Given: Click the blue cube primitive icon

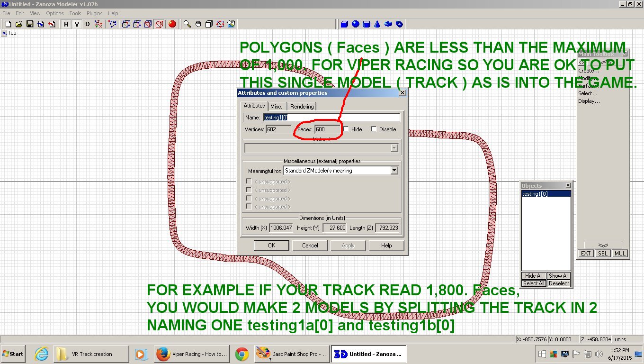Looking at the screenshot, I should [345, 24].
